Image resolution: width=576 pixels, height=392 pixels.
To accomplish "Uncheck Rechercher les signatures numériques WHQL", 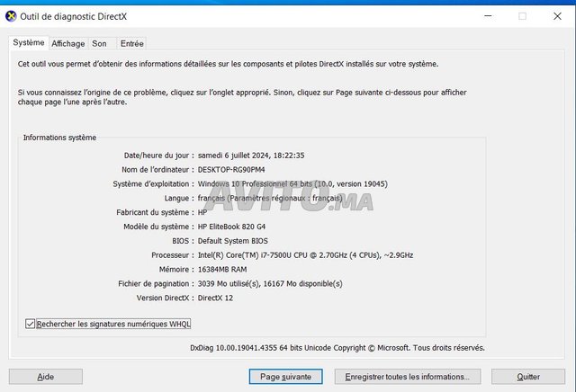I will 31,324.
